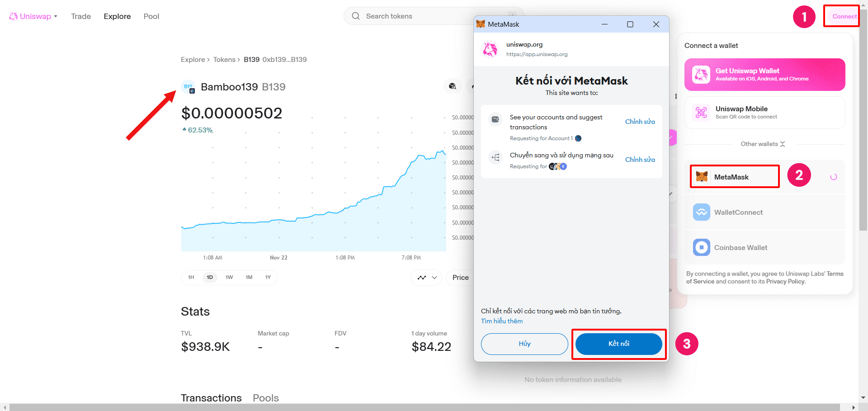Image resolution: width=868 pixels, height=411 pixels.
Task: Click the blue Kết nối button
Action: pos(619,344)
